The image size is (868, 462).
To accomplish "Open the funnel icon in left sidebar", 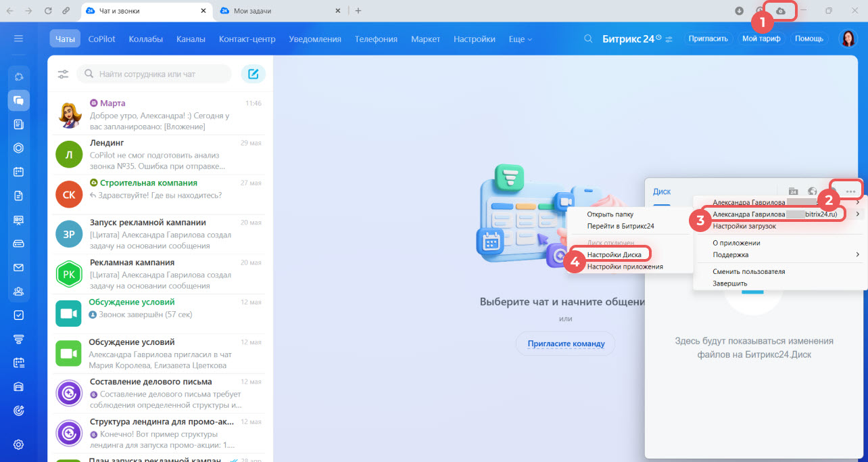I will [19, 339].
